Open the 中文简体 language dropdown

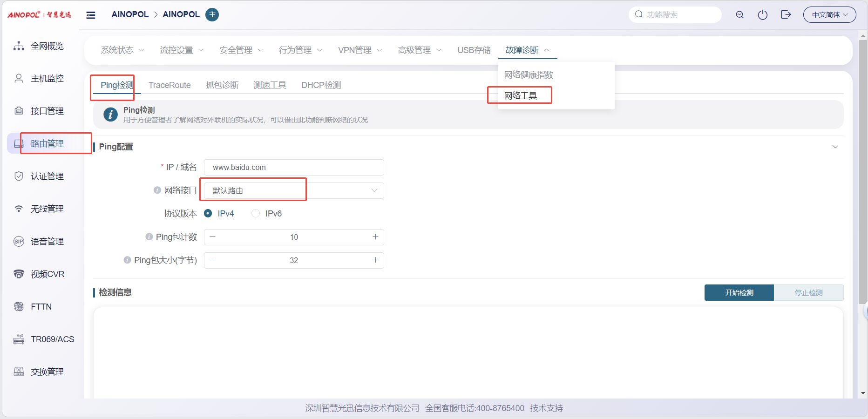coord(829,15)
